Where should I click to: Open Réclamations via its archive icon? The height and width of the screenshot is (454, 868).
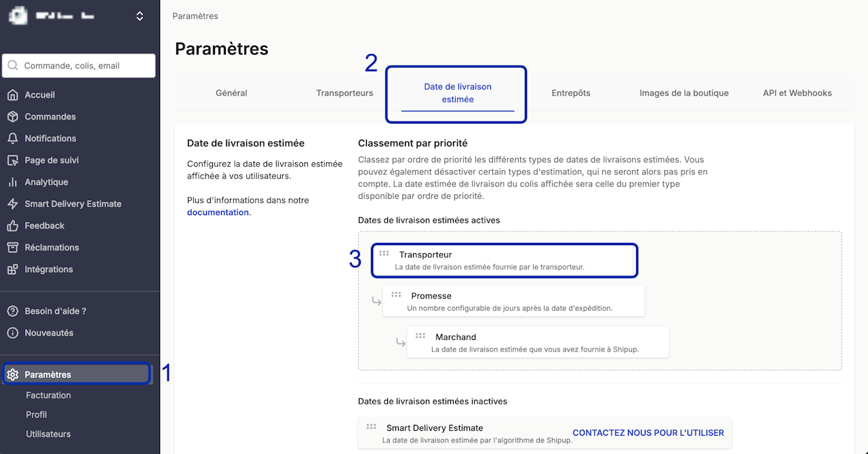pos(12,248)
